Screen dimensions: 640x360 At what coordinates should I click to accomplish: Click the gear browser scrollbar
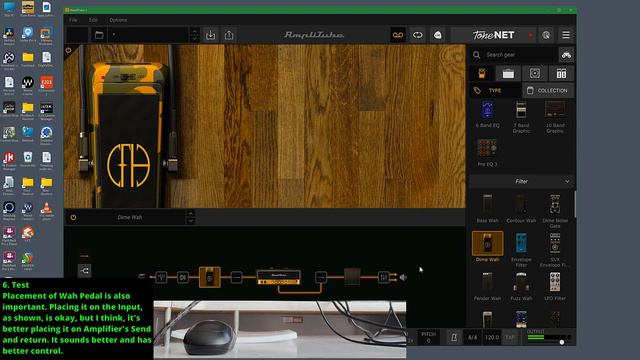(x=575, y=204)
